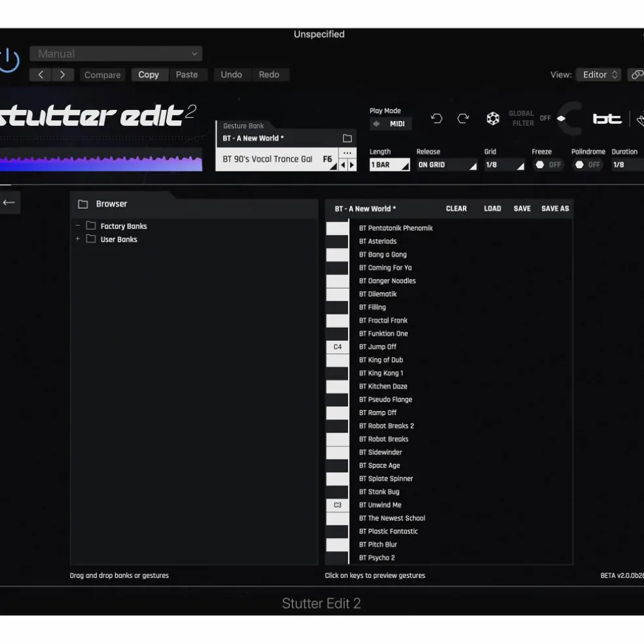The width and height of the screenshot is (644, 644).
Task: Go to the previous preset arrow
Action: pos(41,75)
